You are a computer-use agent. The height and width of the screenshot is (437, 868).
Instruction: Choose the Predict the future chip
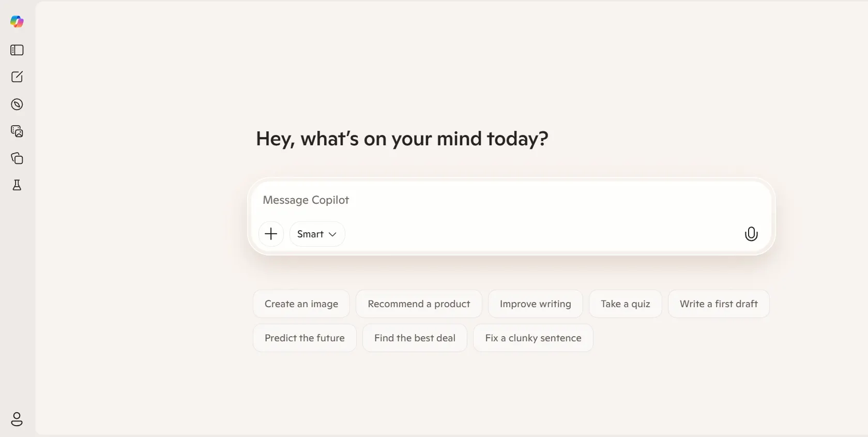point(304,338)
